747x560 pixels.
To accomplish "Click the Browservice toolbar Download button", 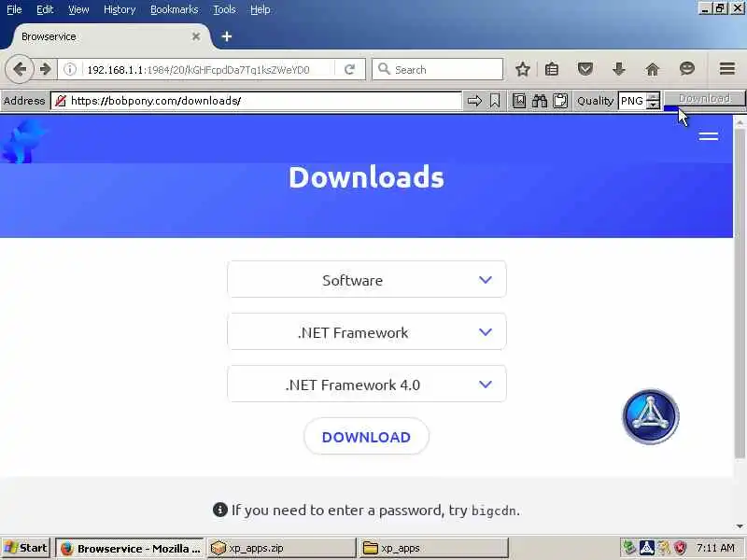I will click(x=705, y=99).
